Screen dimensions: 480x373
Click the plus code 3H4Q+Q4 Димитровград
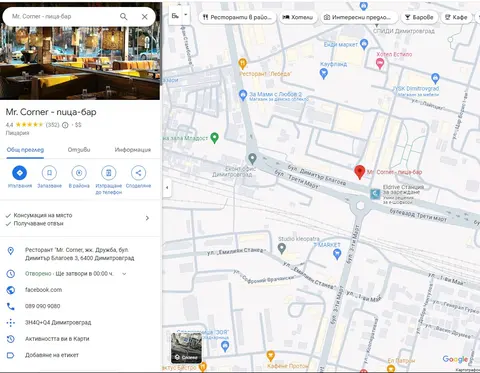58,322
